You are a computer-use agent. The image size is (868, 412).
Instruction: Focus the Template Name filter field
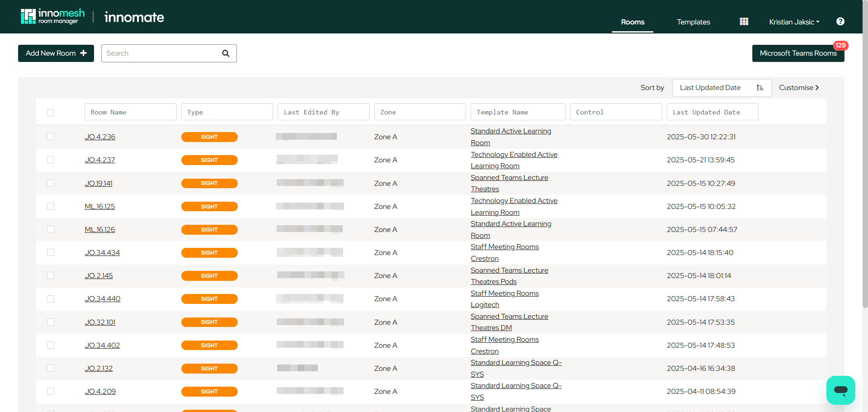pyautogui.click(x=518, y=112)
